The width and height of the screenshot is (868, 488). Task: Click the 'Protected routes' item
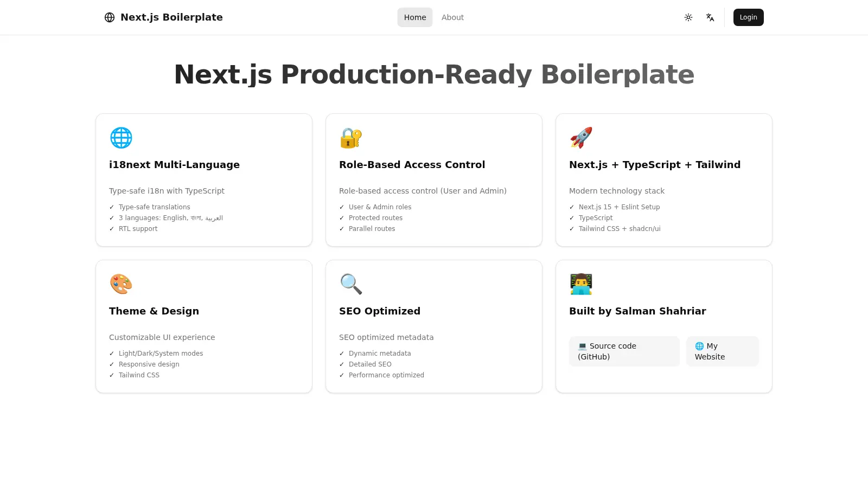pyautogui.click(x=376, y=218)
